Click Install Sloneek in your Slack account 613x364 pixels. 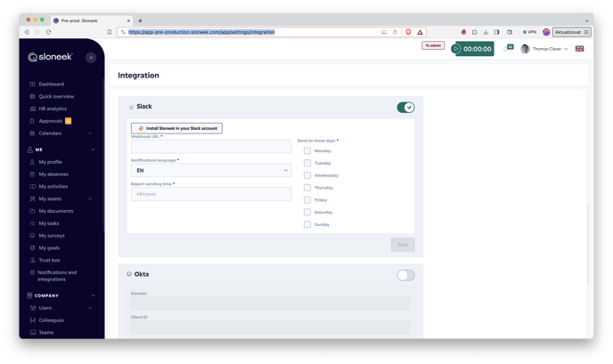click(x=176, y=128)
